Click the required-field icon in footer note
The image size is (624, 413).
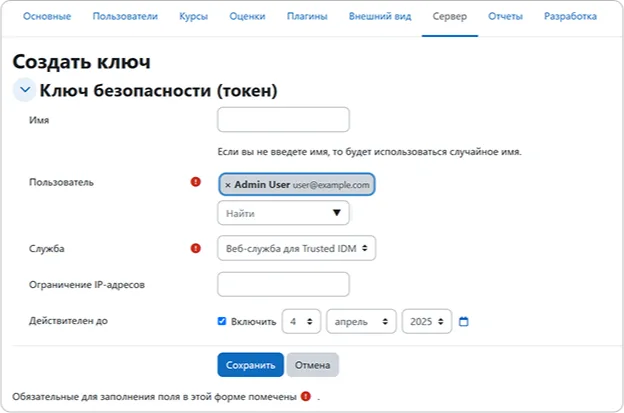305,396
